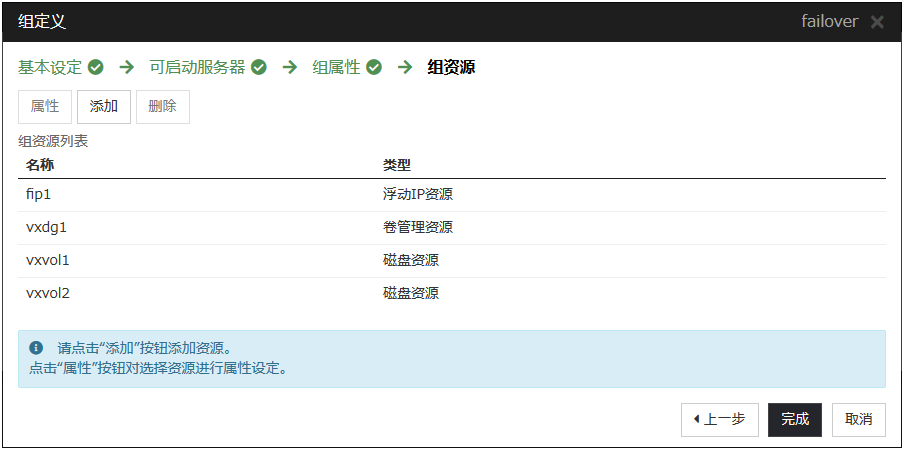Click green checkmark next to 组属性
This screenshot has height=450, width=904.
(374, 68)
